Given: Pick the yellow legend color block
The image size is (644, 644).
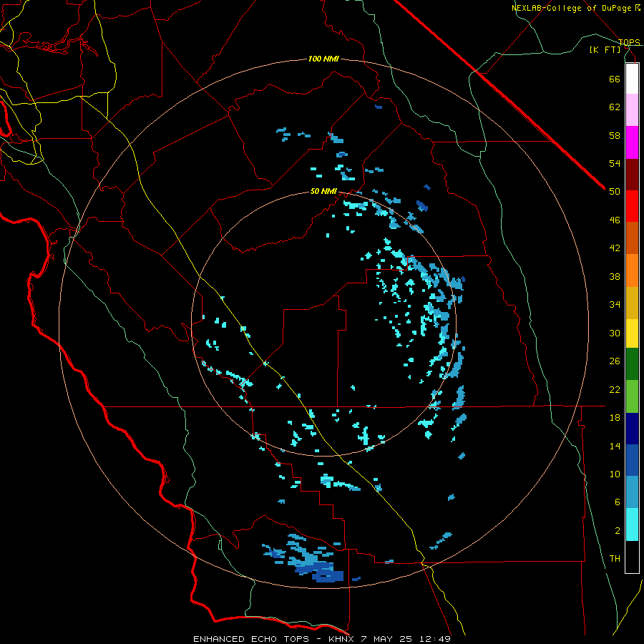Looking at the screenshot, I should coord(632,333).
